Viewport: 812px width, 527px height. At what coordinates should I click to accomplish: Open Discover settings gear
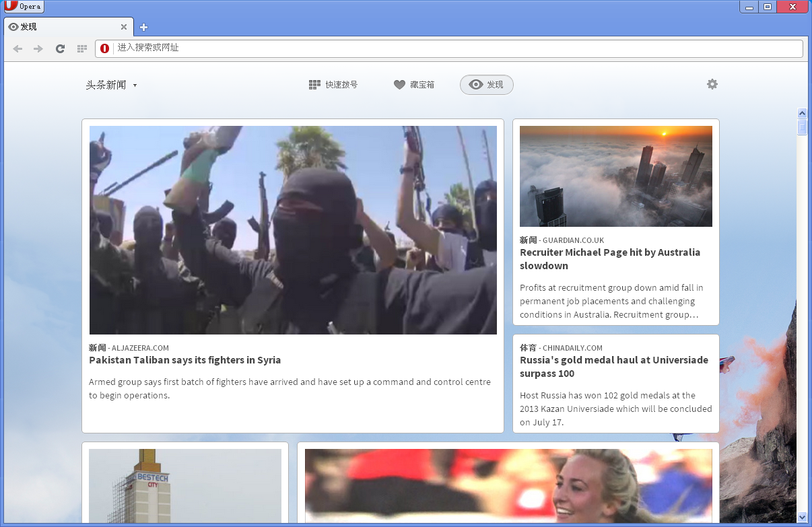(x=712, y=84)
